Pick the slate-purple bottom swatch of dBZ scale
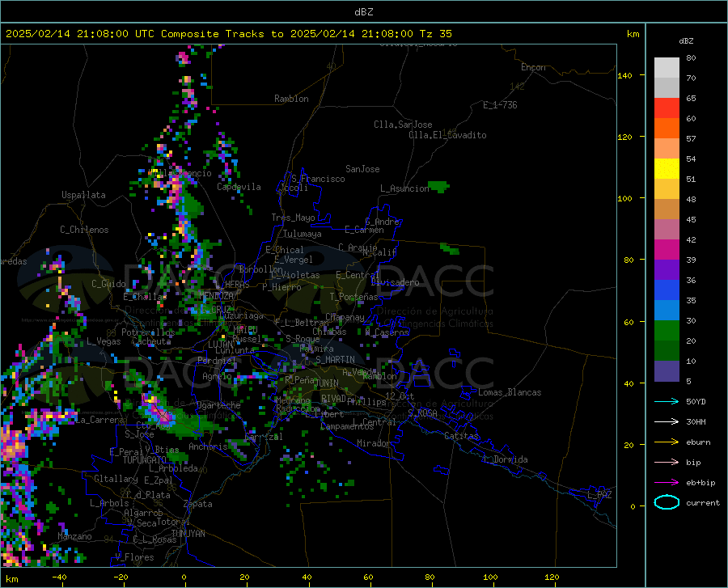Screen dimensions: 728x588 point(667,371)
